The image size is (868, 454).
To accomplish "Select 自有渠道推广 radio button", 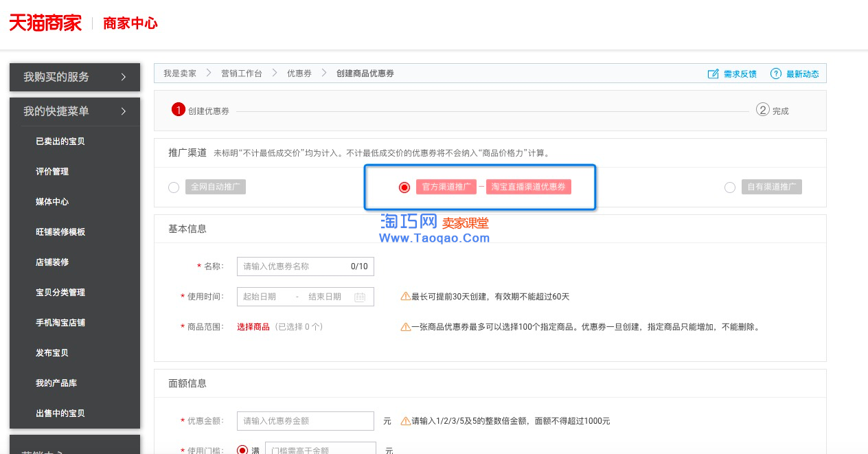I will [x=730, y=188].
